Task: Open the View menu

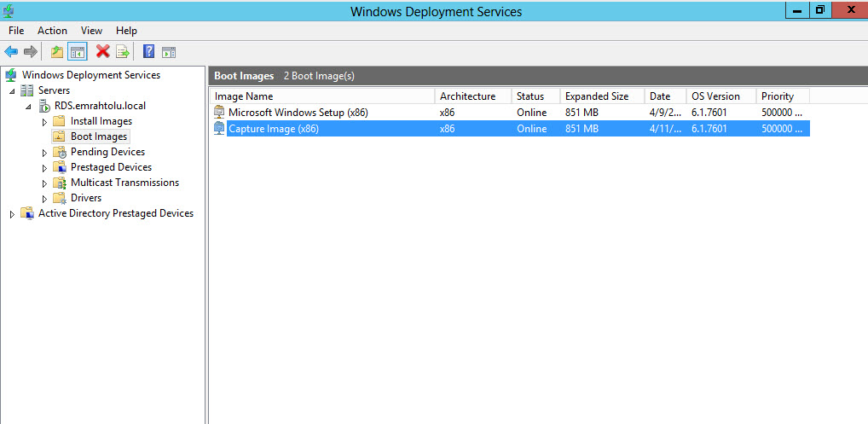Action: [x=91, y=31]
